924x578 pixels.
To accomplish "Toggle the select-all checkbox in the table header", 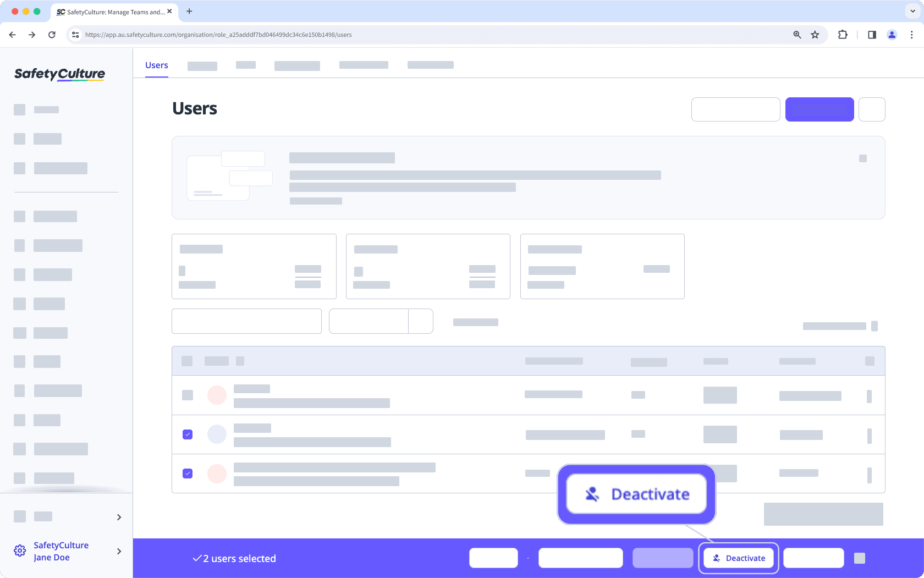I will [187, 361].
